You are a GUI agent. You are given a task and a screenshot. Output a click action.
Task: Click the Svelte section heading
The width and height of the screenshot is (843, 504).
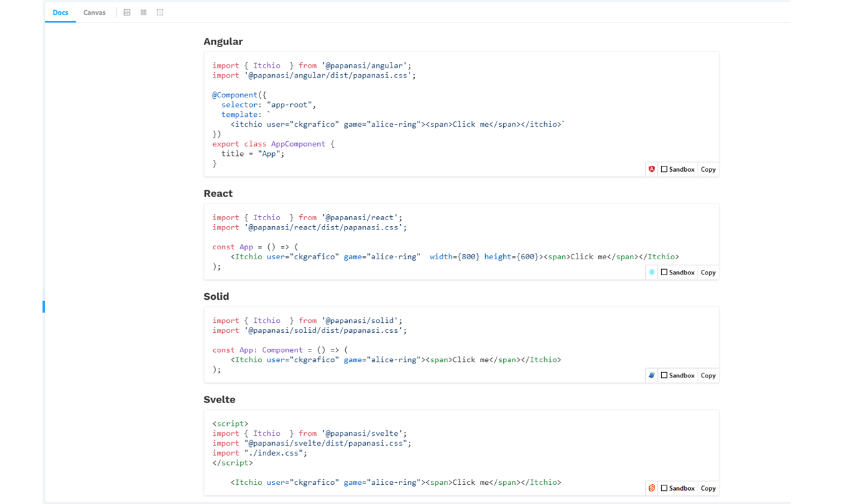tap(220, 399)
